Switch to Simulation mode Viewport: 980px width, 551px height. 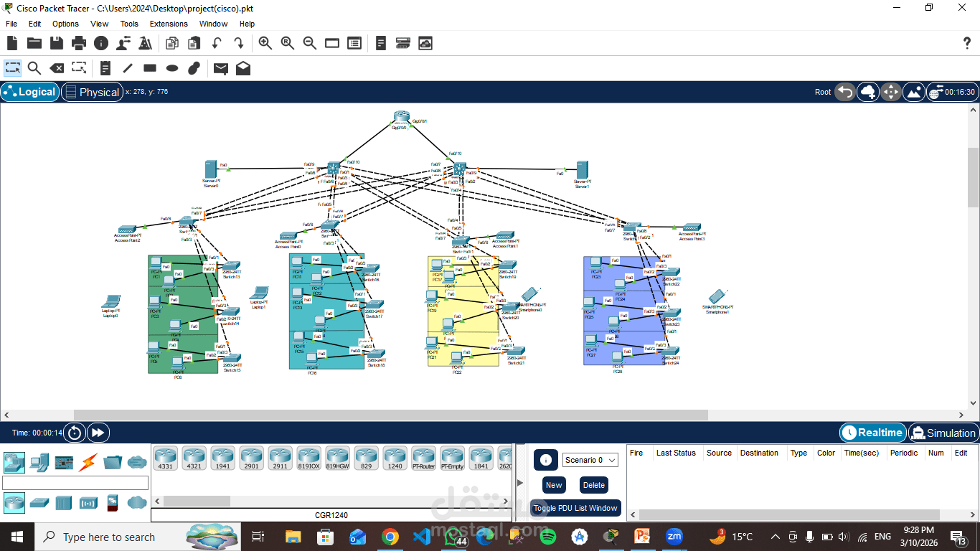tap(943, 433)
